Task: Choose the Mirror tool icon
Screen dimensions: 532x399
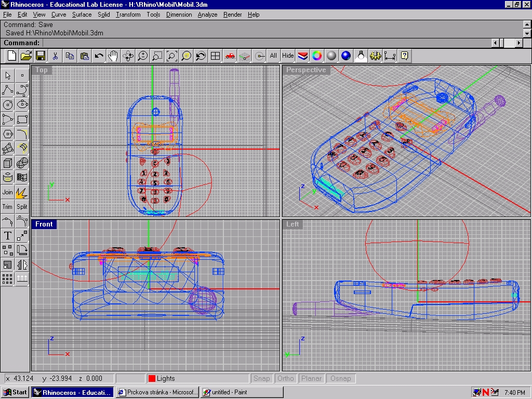Action: [22, 264]
